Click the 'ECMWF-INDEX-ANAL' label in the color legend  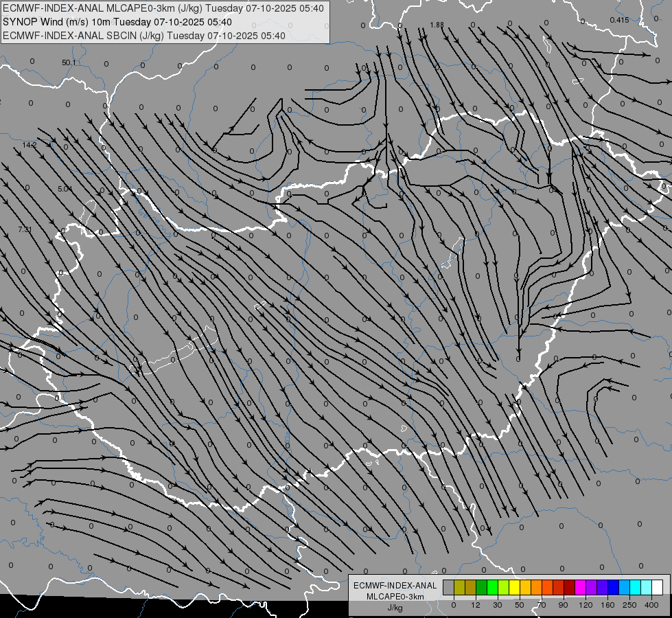(x=395, y=586)
